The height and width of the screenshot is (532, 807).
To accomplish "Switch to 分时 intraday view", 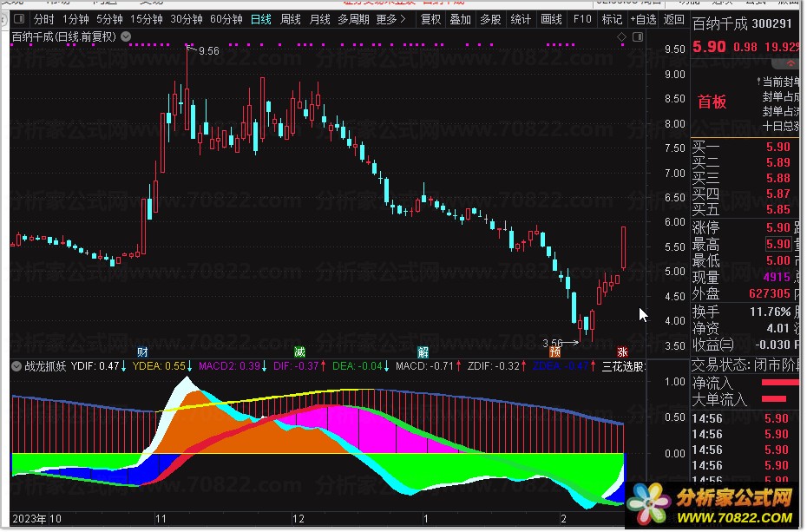I will pyautogui.click(x=43, y=20).
